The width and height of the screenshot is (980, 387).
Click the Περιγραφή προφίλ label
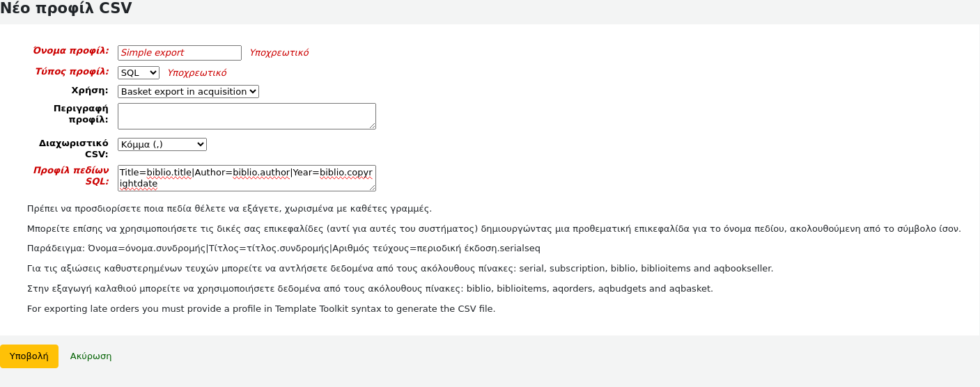81,113
